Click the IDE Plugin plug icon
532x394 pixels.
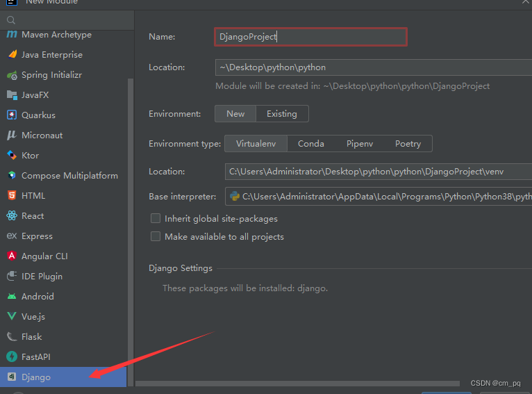coord(12,276)
